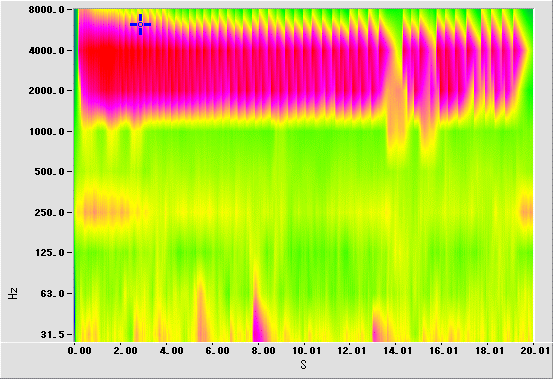Screen dimensions: 553x379
Task: Click the 63.0 Hz tick label
Action: pyautogui.click(x=52, y=294)
